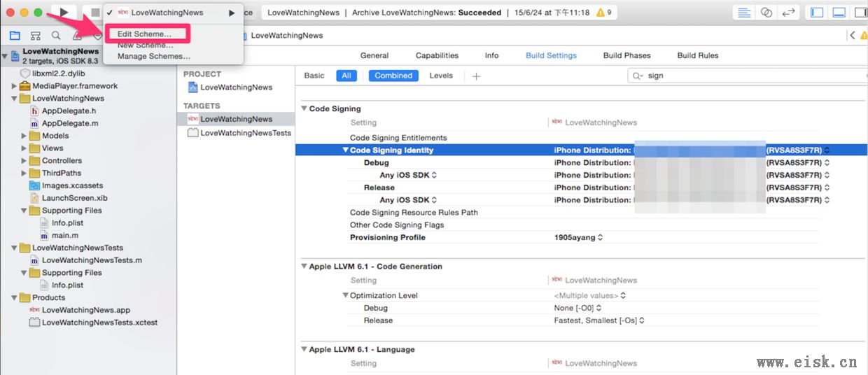Switch to the Assistant editor icon

766,13
